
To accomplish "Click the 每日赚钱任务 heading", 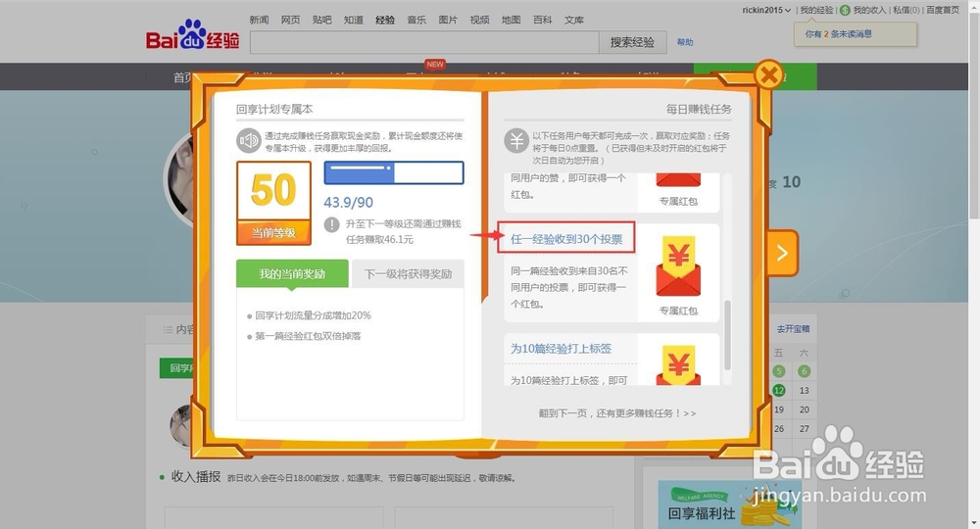I will click(698, 110).
